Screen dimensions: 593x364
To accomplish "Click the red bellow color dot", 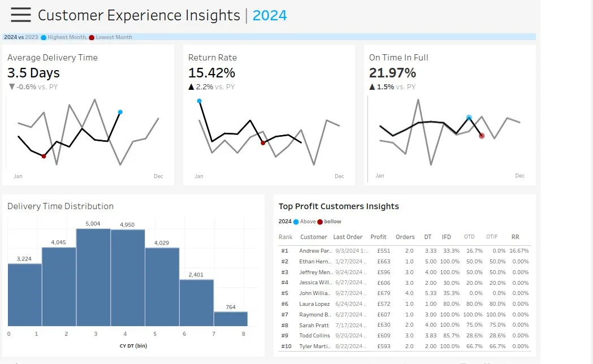I will point(321,220).
